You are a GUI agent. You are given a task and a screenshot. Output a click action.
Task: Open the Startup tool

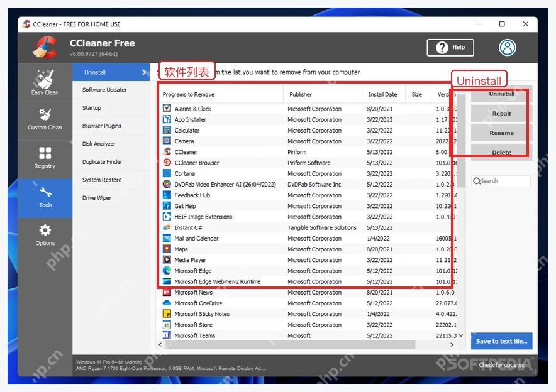[x=111, y=108]
